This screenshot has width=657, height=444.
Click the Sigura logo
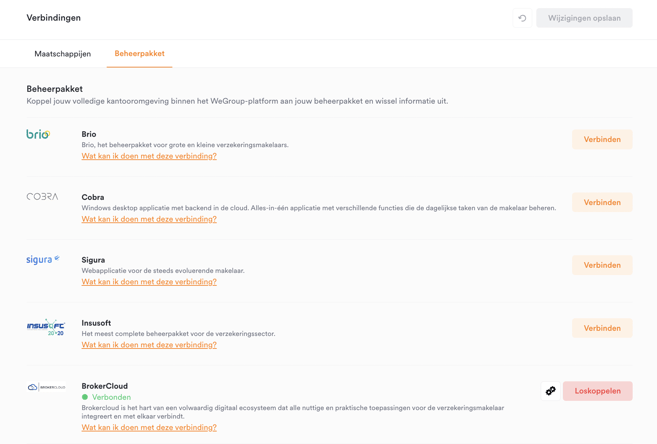coord(43,259)
